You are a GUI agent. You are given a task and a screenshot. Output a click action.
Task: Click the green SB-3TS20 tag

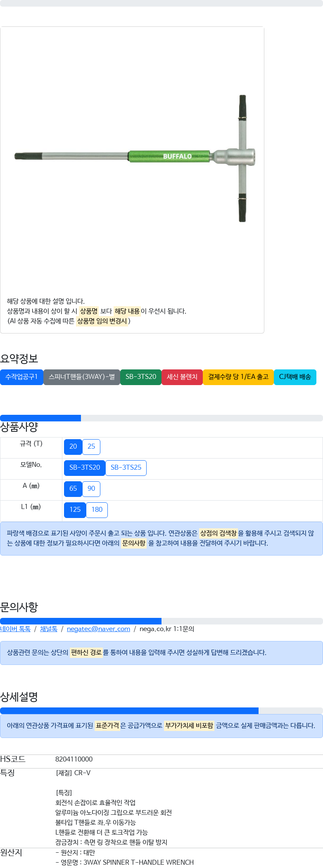(141, 377)
